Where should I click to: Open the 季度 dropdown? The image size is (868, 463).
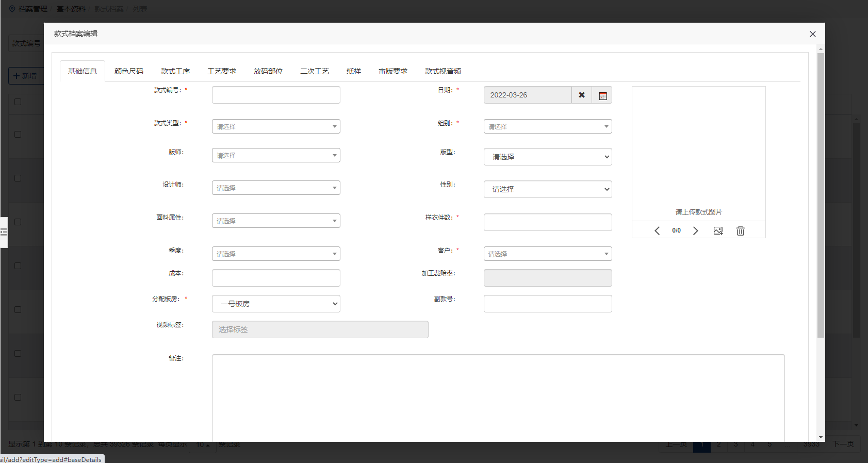276,254
